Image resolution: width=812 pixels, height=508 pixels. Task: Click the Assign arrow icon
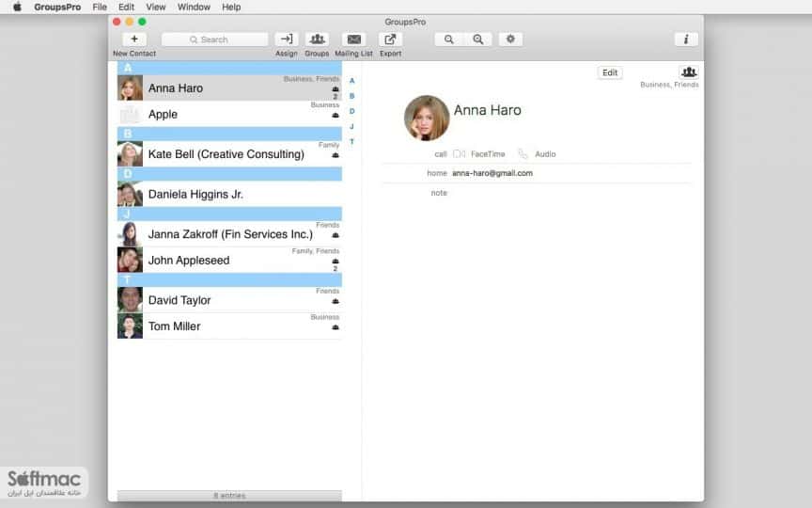pos(287,40)
